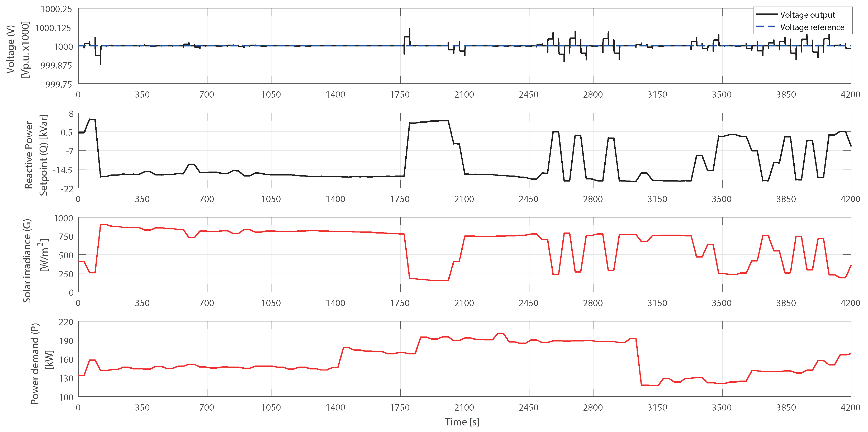The width and height of the screenshot is (868, 432).
Task: Click the 'Voltage reference' legend label
Action: coord(812,27)
